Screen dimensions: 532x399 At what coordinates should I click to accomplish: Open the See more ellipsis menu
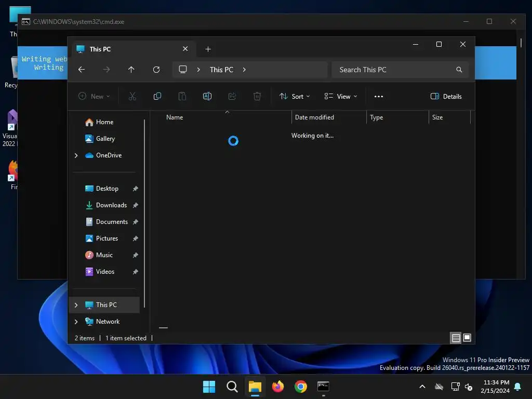[379, 96]
